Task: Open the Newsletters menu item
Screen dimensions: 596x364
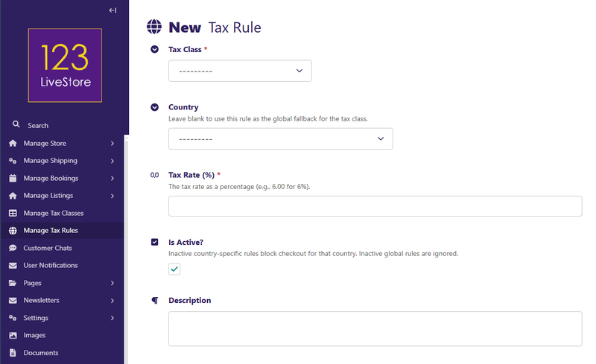Action: pyautogui.click(x=42, y=301)
